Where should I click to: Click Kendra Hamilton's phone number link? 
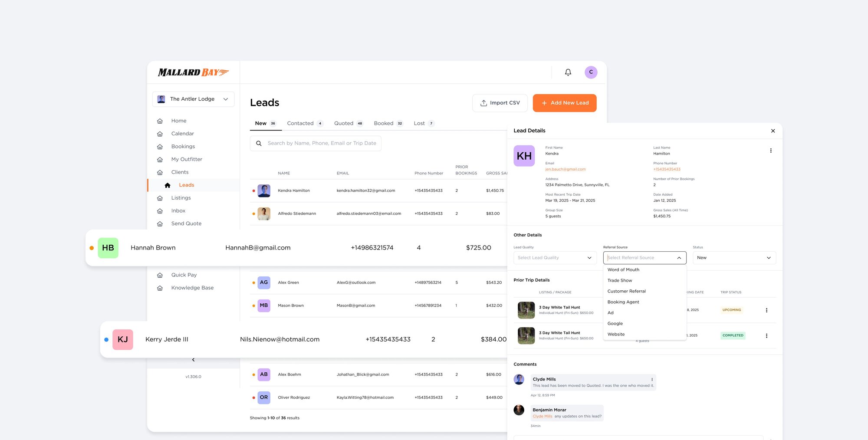click(x=667, y=169)
